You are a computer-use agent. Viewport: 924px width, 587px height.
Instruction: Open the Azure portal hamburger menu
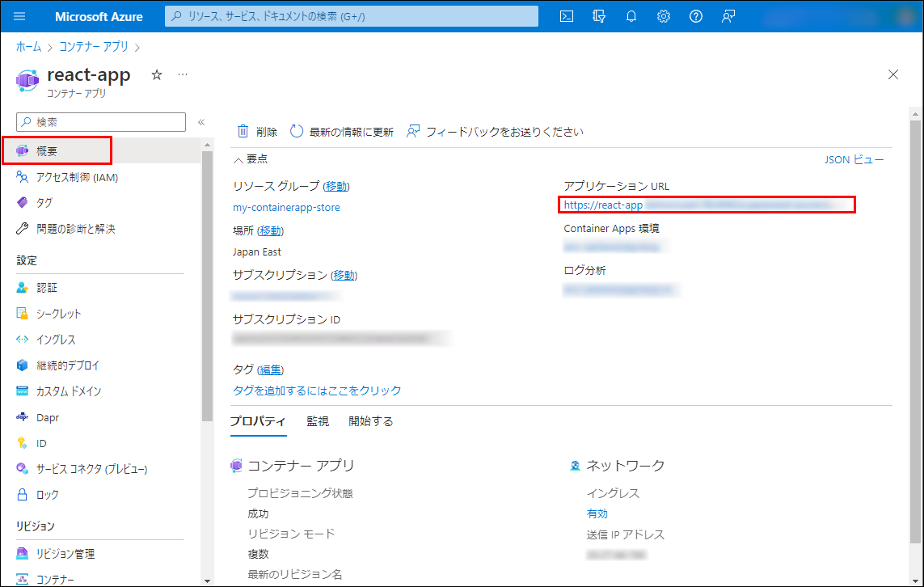click(x=19, y=16)
